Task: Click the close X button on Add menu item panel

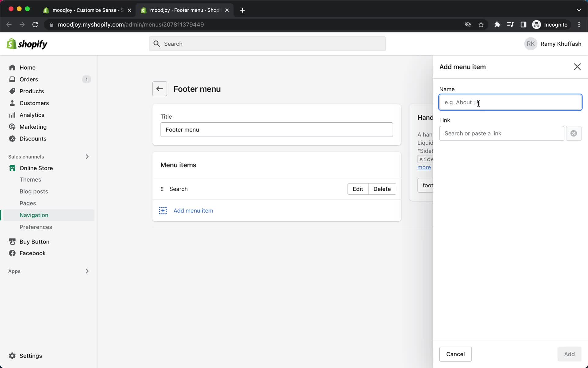Action: tap(577, 67)
